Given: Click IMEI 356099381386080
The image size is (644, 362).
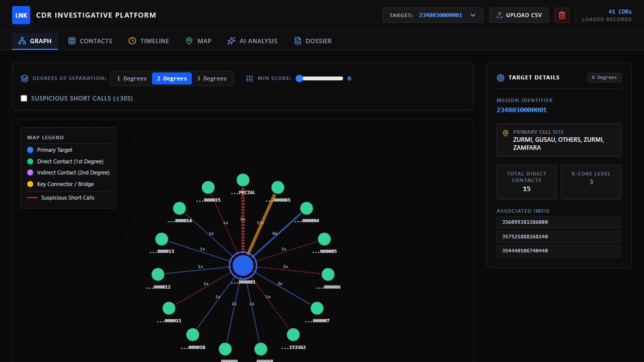Looking at the screenshot, I should 559,222.
